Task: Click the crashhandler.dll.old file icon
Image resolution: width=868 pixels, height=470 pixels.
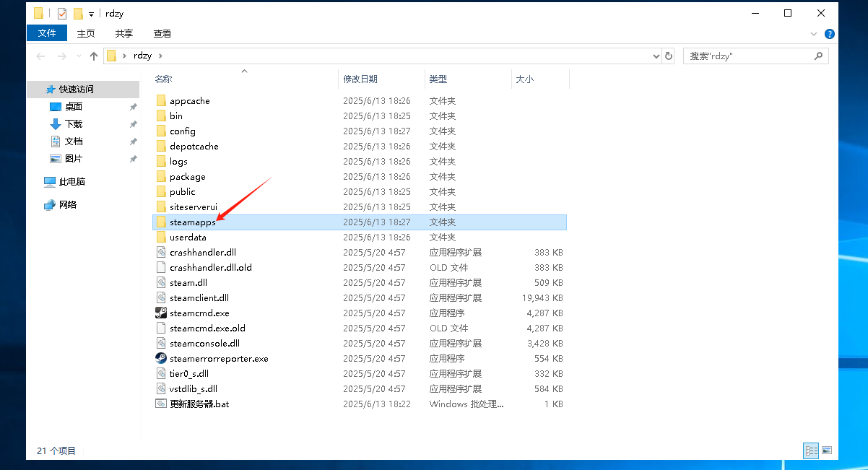Action: 161,268
